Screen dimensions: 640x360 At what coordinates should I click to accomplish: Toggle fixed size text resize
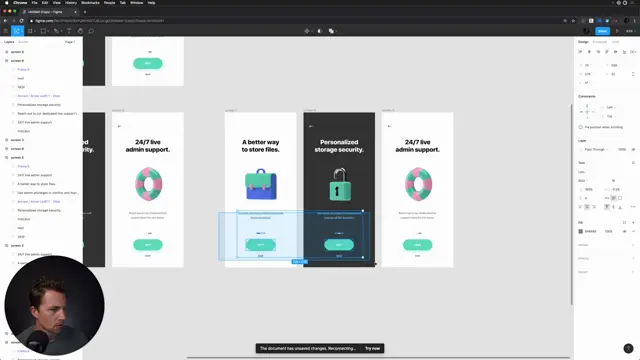[620, 198]
